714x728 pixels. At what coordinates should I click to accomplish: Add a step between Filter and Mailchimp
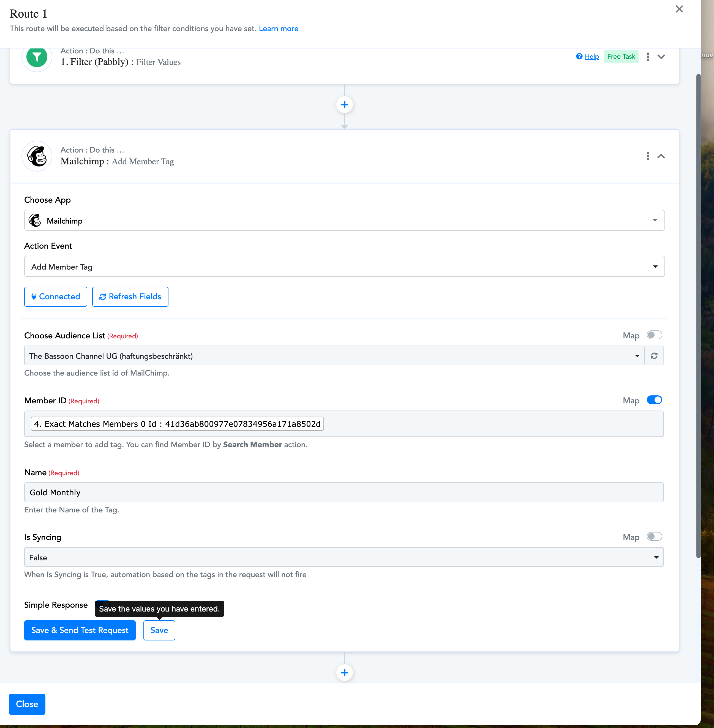[344, 105]
